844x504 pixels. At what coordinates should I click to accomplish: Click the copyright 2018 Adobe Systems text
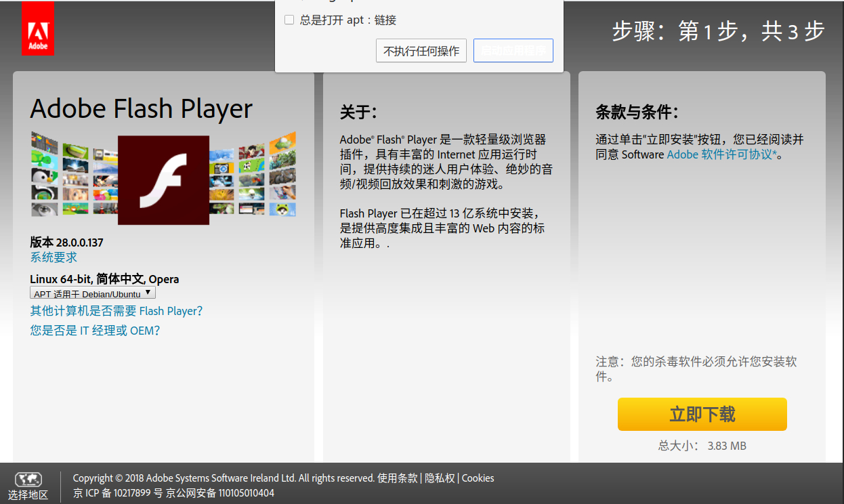click(224, 478)
